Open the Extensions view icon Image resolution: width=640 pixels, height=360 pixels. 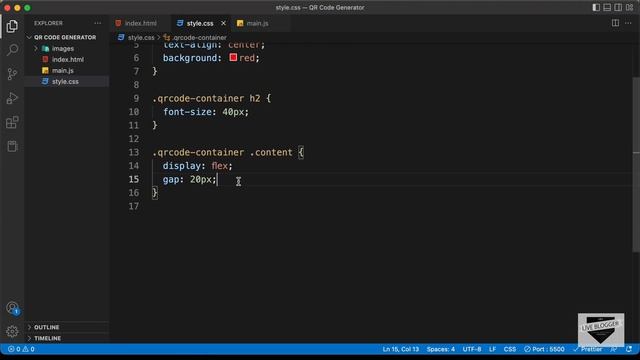(12, 122)
